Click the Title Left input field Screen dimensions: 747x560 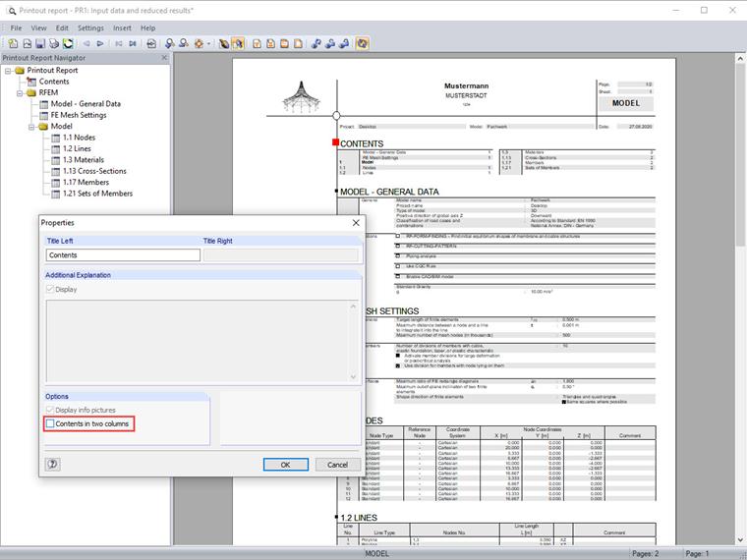(123, 255)
